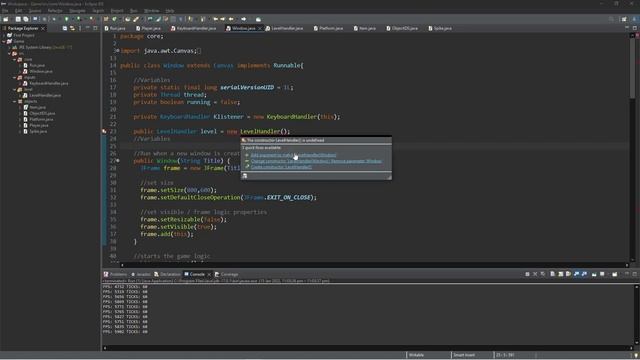The height and width of the screenshot is (360, 640).
Task: Toggle Link with Editor in Package Explorer
Action: (72, 28)
